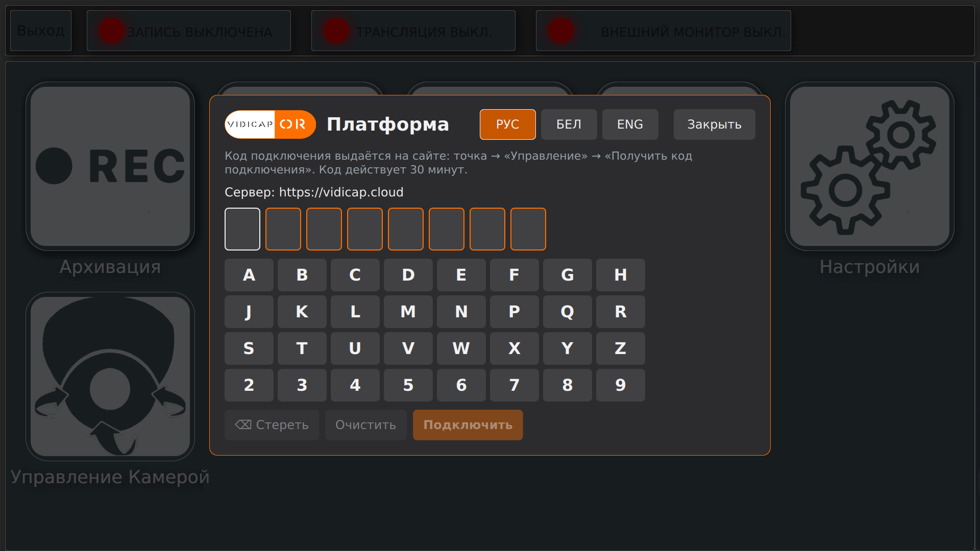Tap the letter V key
This screenshot has width=980, height=551.
[x=408, y=348]
